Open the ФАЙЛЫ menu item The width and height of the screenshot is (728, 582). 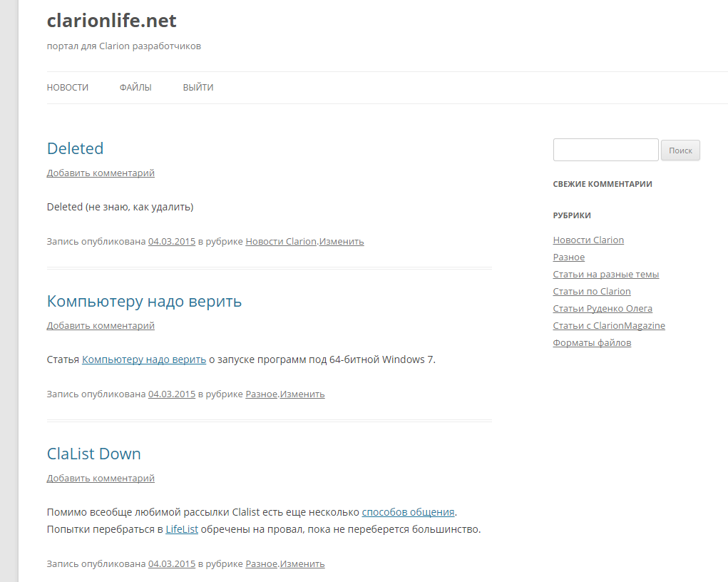[135, 88]
